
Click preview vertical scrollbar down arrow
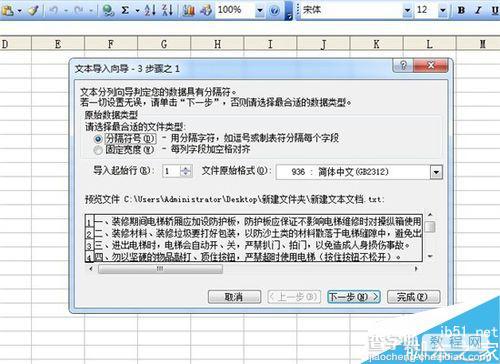(430, 256)
